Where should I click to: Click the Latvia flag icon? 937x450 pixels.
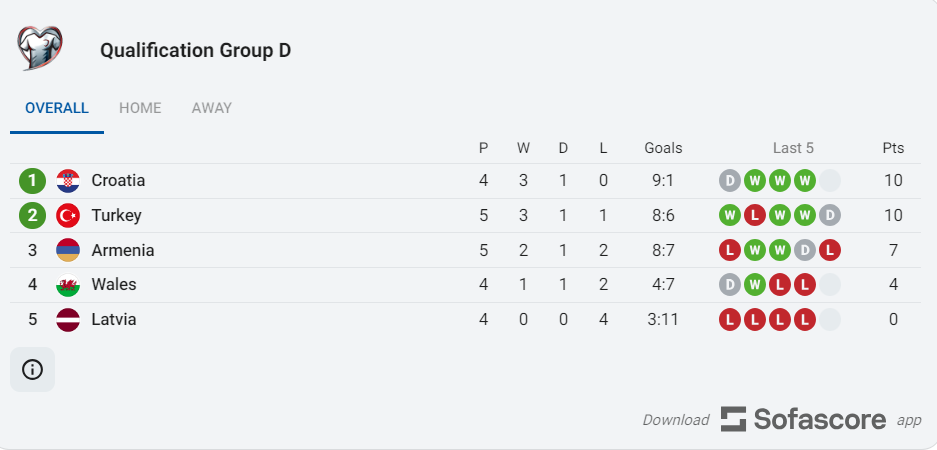68,320
